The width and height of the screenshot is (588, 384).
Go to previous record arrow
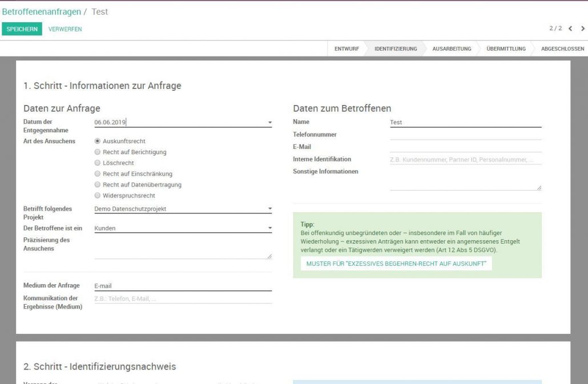tap(570, 29)
